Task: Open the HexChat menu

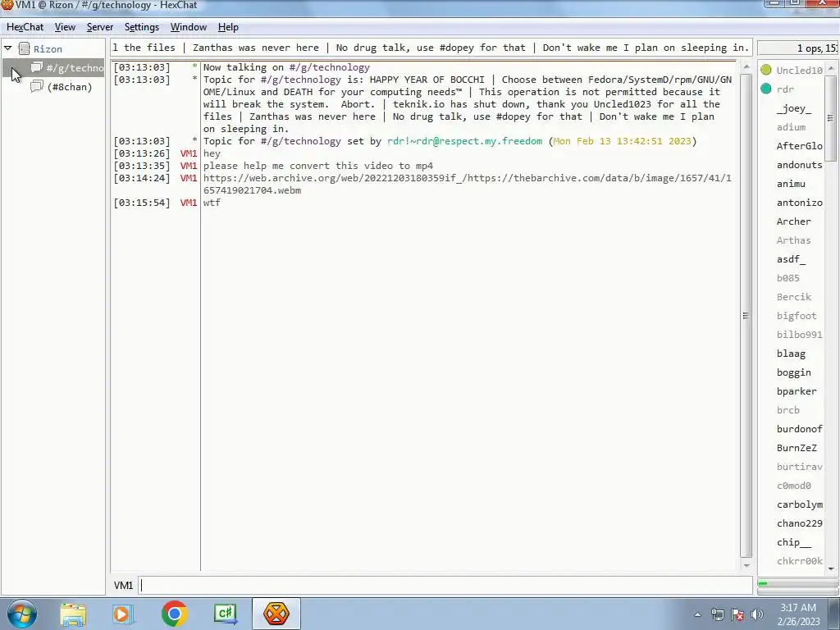Action: point(25,27)
